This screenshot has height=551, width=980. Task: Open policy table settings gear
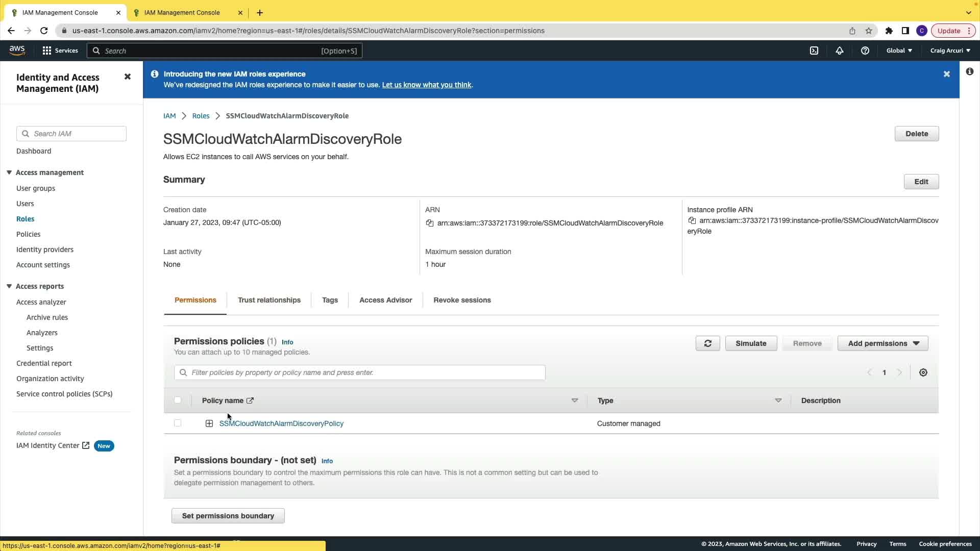pyautogui.click(x=923, y=372)
